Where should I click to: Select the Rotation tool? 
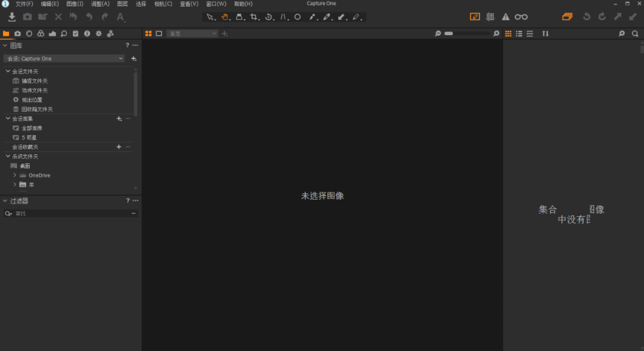coord(269,17)
